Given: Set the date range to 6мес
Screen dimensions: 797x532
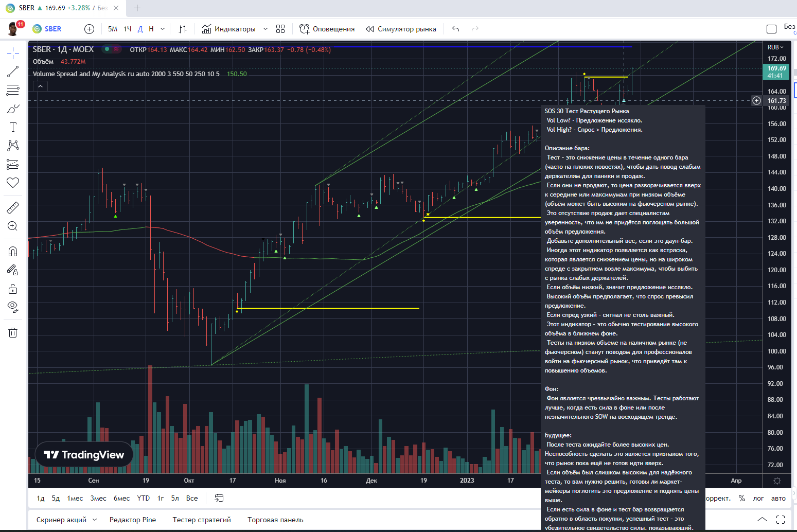Looking at the screenshot, I should (121, 498).
